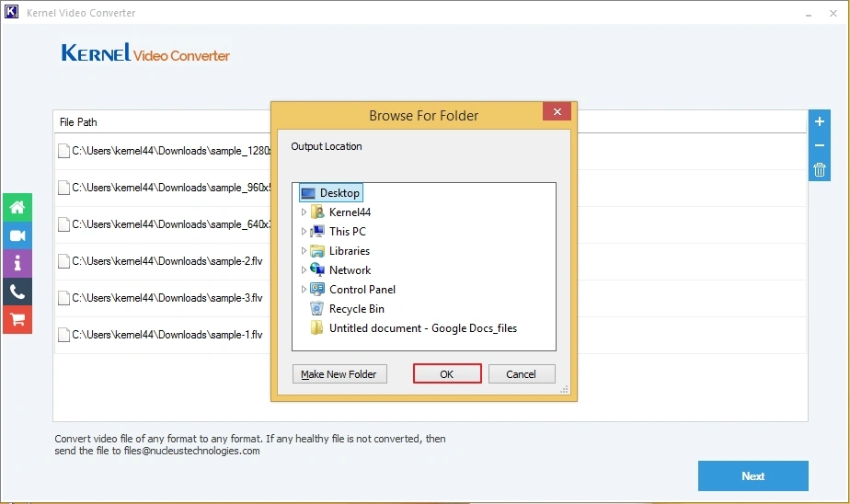Click file icon of sample-2.flv row
850x504 pixels.
[64, 261]
